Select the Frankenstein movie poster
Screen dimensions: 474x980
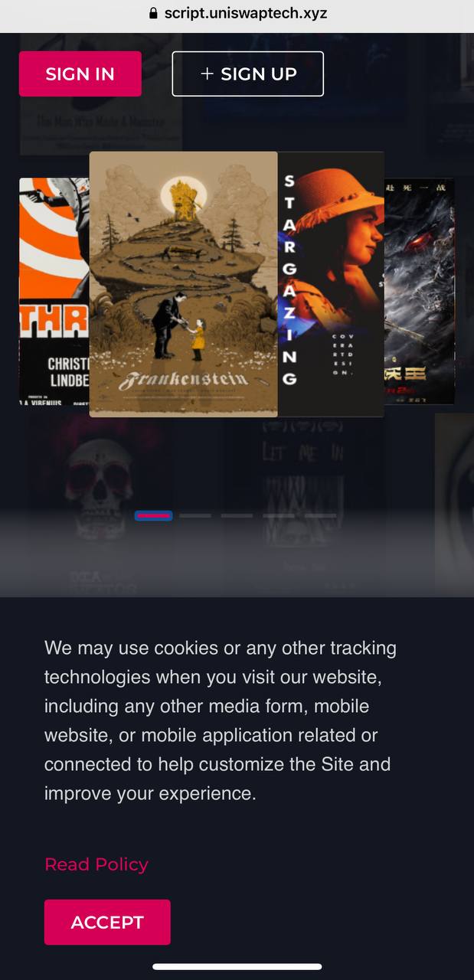pyautogui.click(x=184, y=284)
